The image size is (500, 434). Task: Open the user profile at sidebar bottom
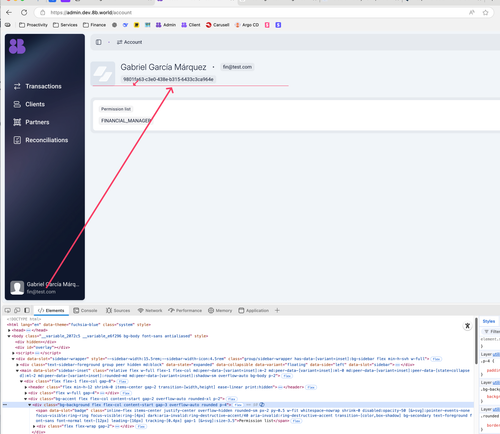[x=45, y=288]
